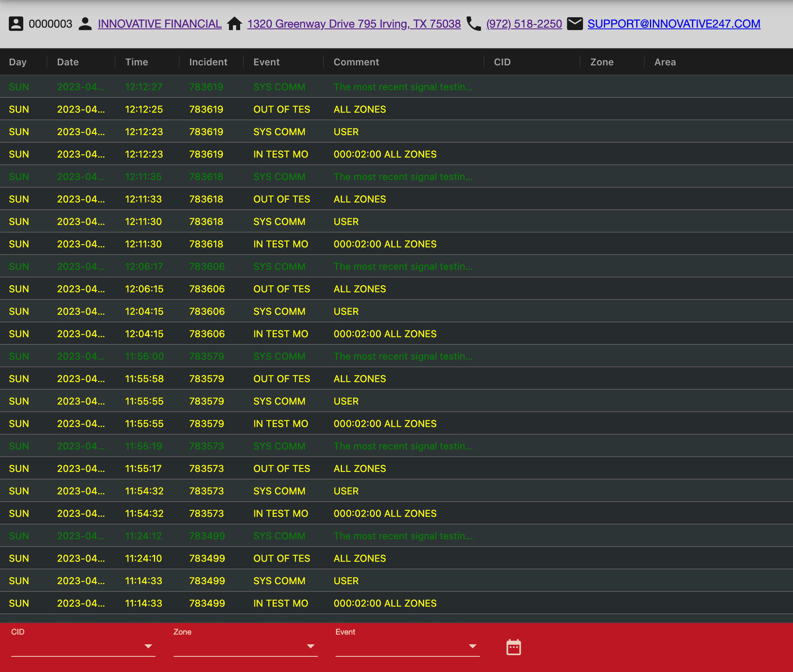Sort by the Area column header

[665, 62]
